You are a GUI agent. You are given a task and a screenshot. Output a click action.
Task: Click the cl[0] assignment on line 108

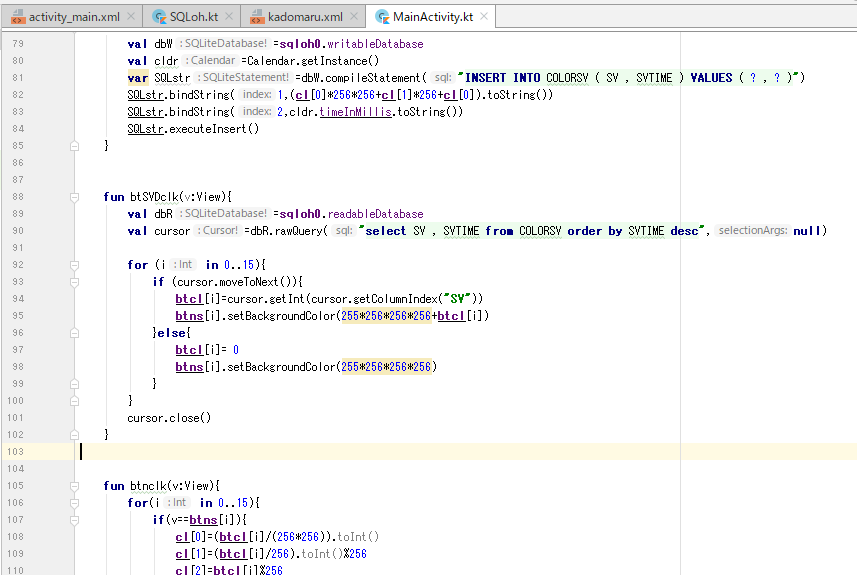277,537
